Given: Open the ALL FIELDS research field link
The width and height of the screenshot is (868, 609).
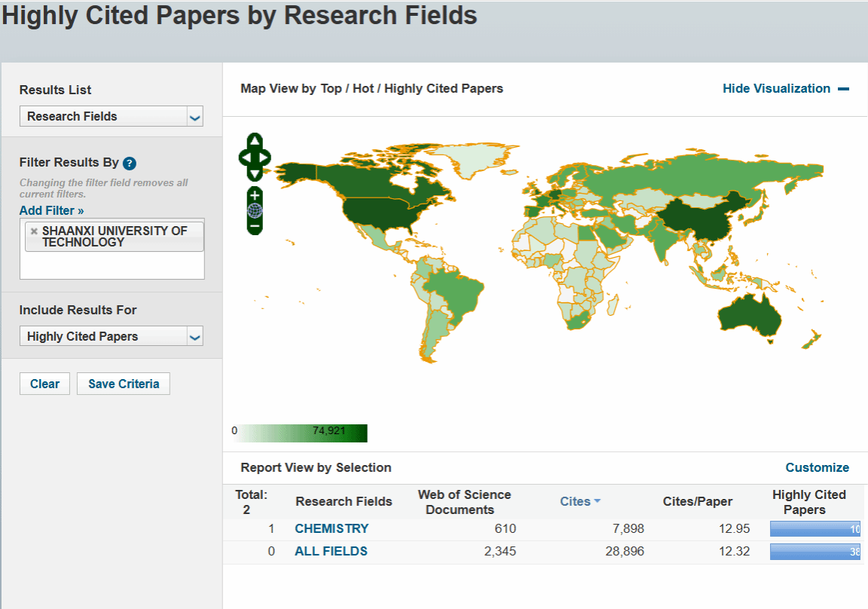Looking at the screenshot, I should click(x=331, y=552).
